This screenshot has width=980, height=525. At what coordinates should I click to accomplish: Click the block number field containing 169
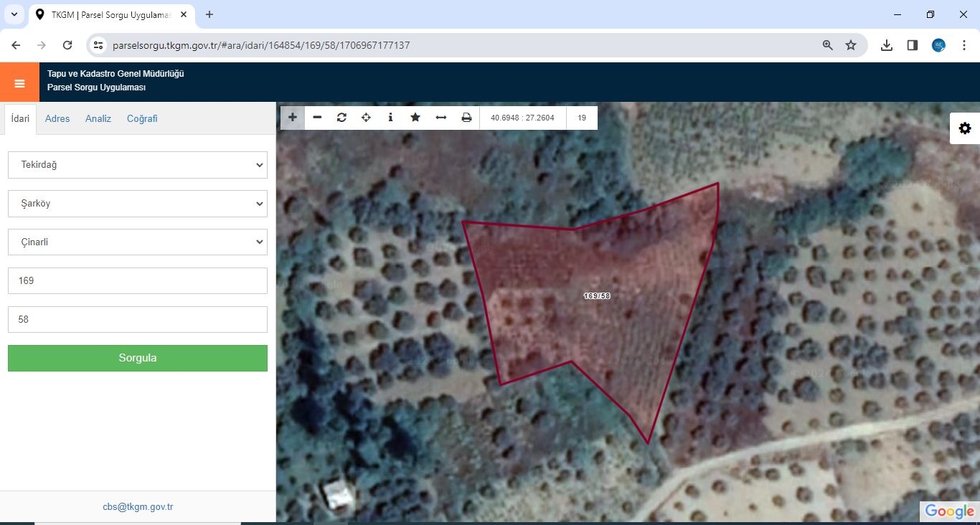point(138,281)
